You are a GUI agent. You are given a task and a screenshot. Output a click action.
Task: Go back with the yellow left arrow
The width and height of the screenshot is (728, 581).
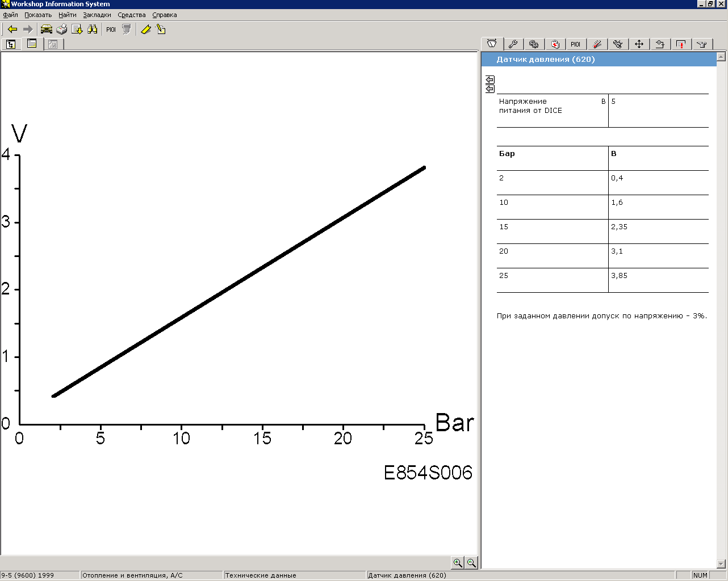[12, 30]
